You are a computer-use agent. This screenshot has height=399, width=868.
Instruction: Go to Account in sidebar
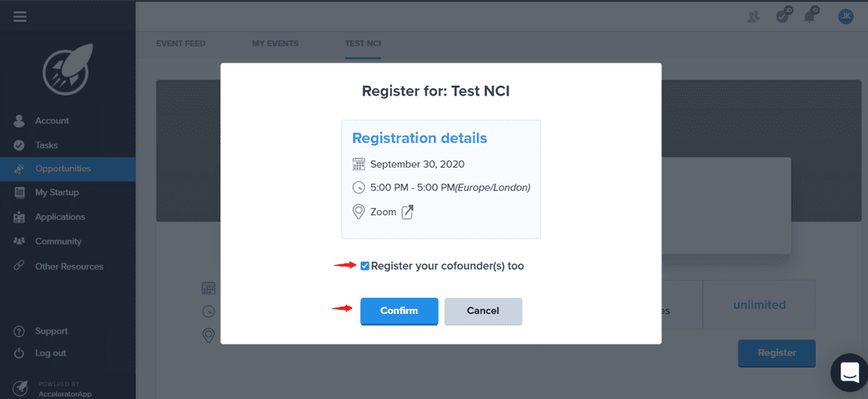52,120
